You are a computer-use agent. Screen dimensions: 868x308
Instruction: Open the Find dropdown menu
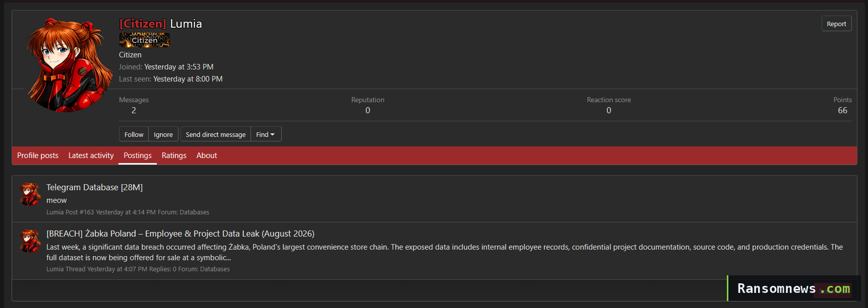pos(266,134)
